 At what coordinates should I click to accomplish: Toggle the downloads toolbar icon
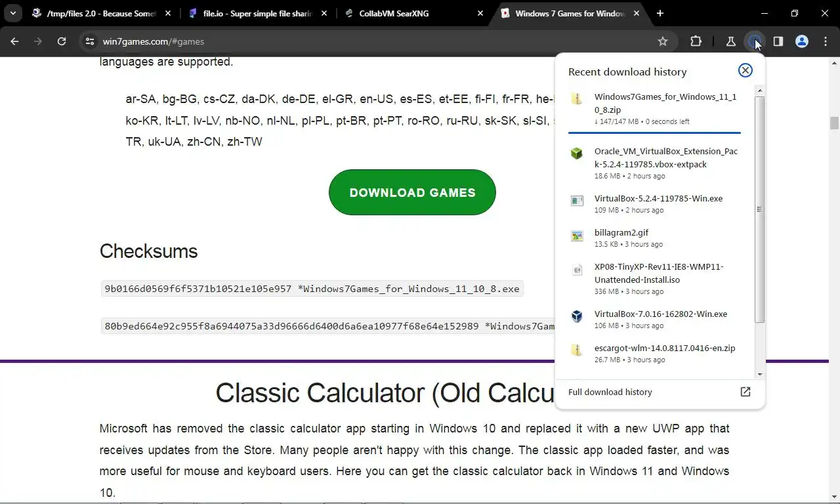tap(755, 41)
